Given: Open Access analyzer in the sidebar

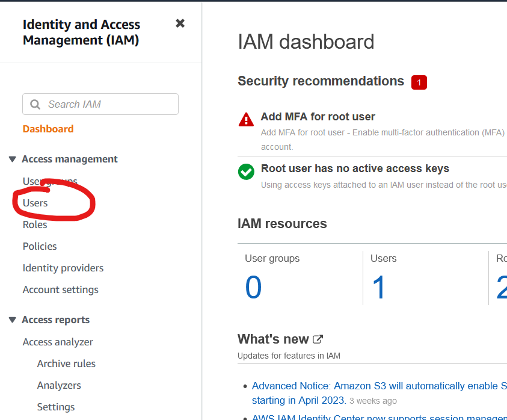Looking at the screenshot, I should (58, 342).
